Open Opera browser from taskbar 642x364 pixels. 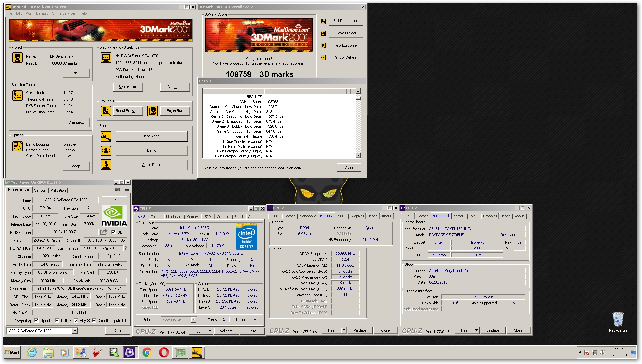click(164, 352)
